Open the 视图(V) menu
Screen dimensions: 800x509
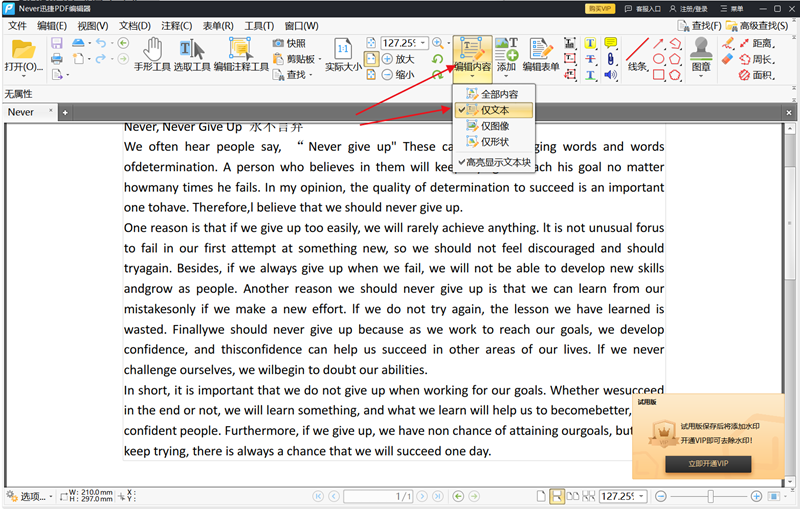pos(92,26)
